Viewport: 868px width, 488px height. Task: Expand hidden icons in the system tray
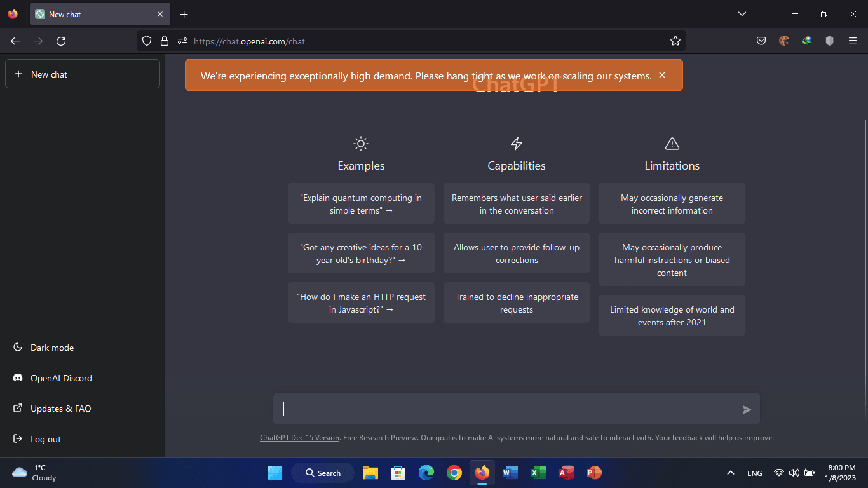pos(730,473)
